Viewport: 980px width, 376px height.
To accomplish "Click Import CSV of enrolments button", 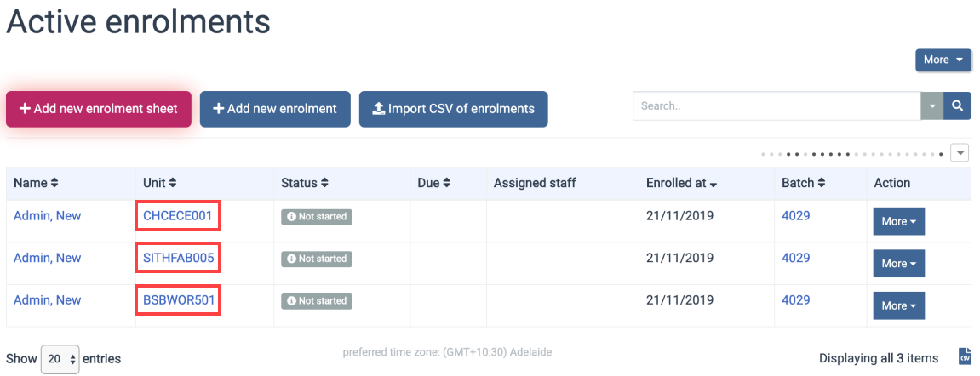I will (453, 109).
